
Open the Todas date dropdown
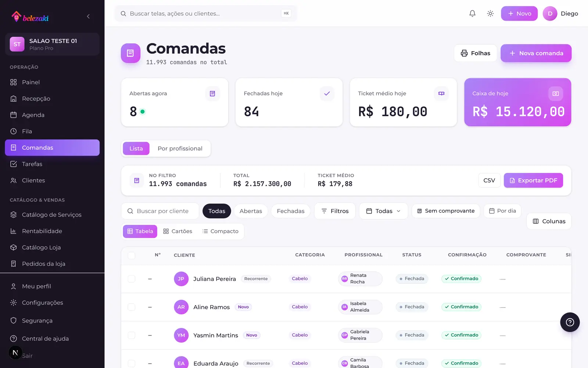point(383,211)
